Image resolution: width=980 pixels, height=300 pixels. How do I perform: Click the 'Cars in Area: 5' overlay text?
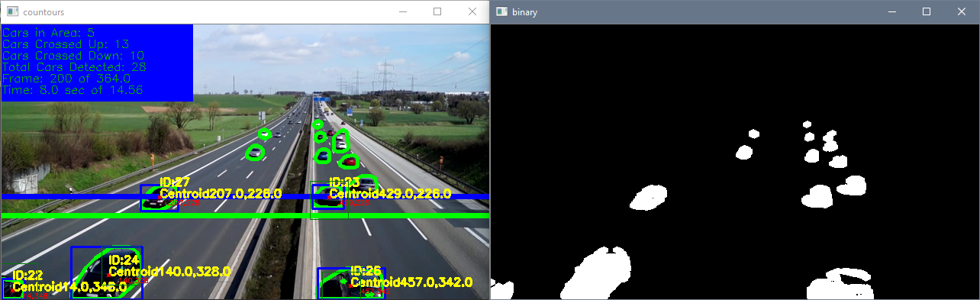[x=49, y=33]
